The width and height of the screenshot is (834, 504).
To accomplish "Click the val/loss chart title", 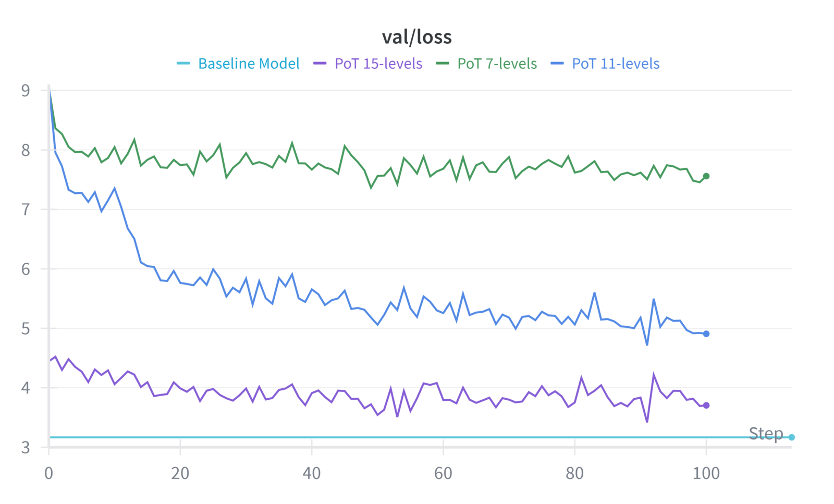I will [x=416, y=37].
